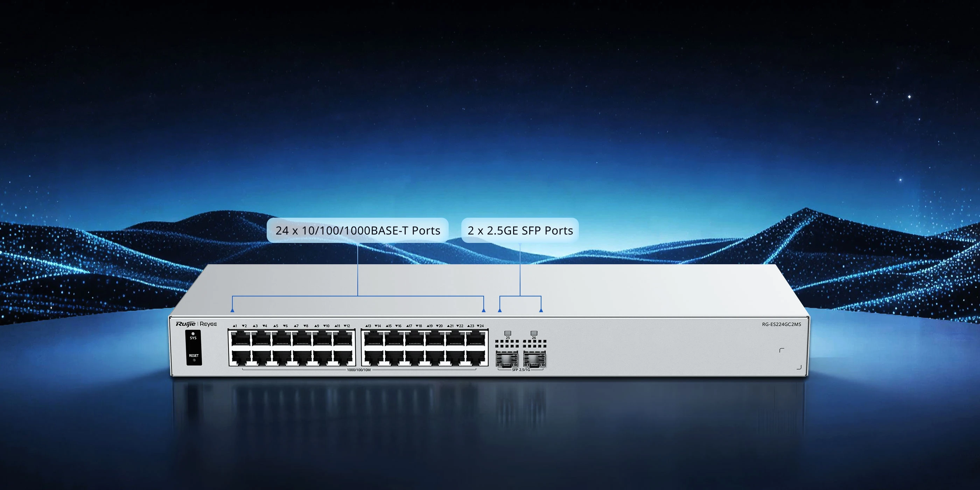The image size is (980, 490).
Task: Click the RESET pinhole button
Action: (x=194, y=360)
